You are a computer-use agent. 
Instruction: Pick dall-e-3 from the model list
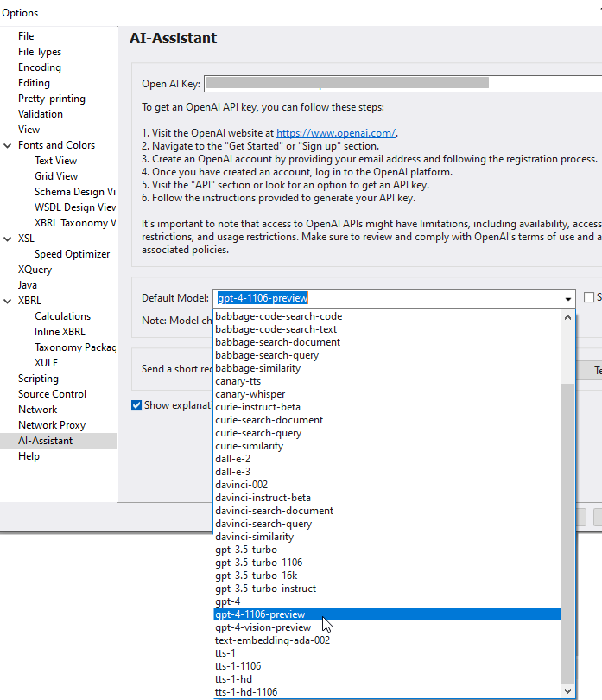pyautogui.click(x=232, y=472)
